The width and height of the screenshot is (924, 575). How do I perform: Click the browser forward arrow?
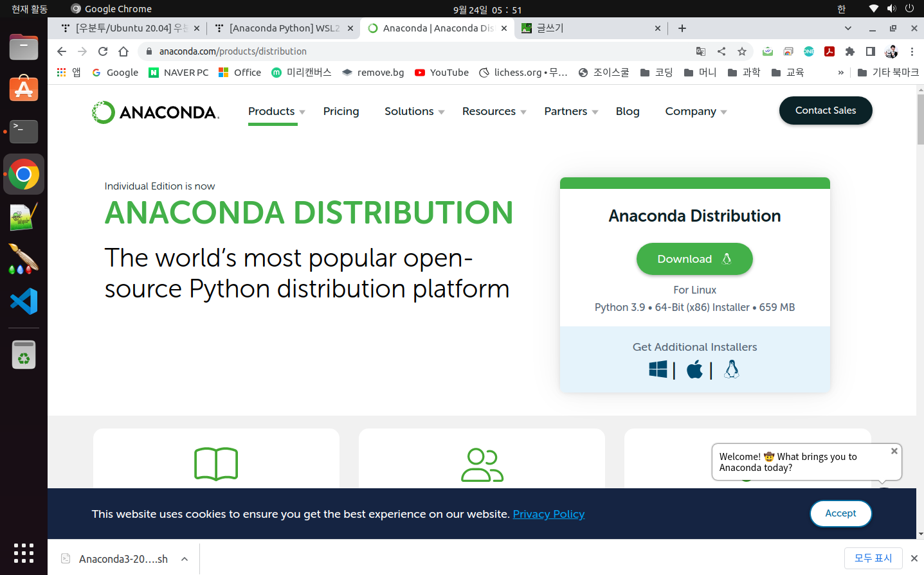pos(82,51)
